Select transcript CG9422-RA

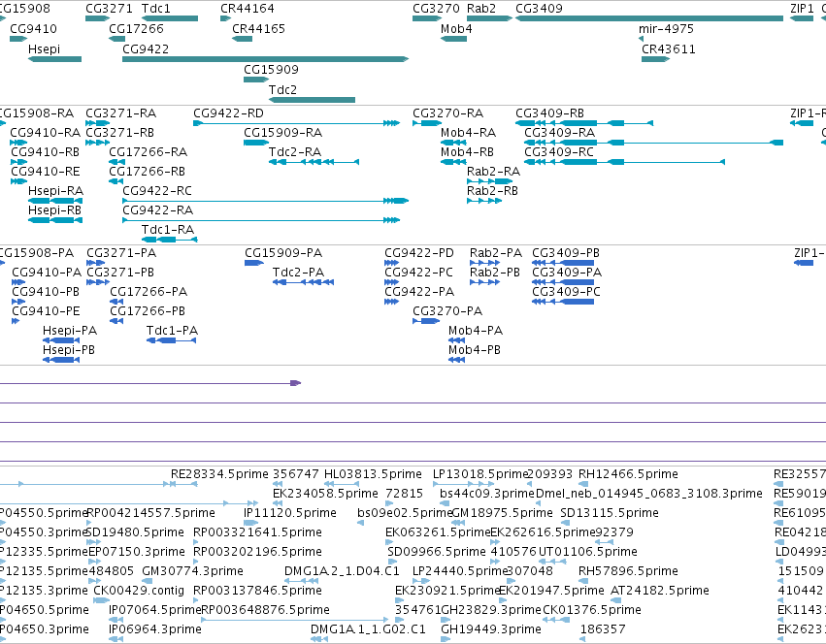pyautogui.click(x=157, y=210)
